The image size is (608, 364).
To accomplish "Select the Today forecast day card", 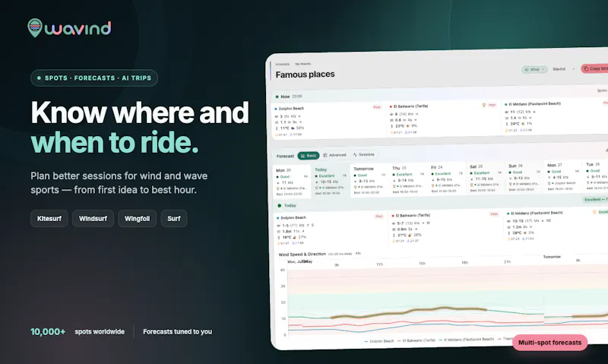I will [331, 181].
